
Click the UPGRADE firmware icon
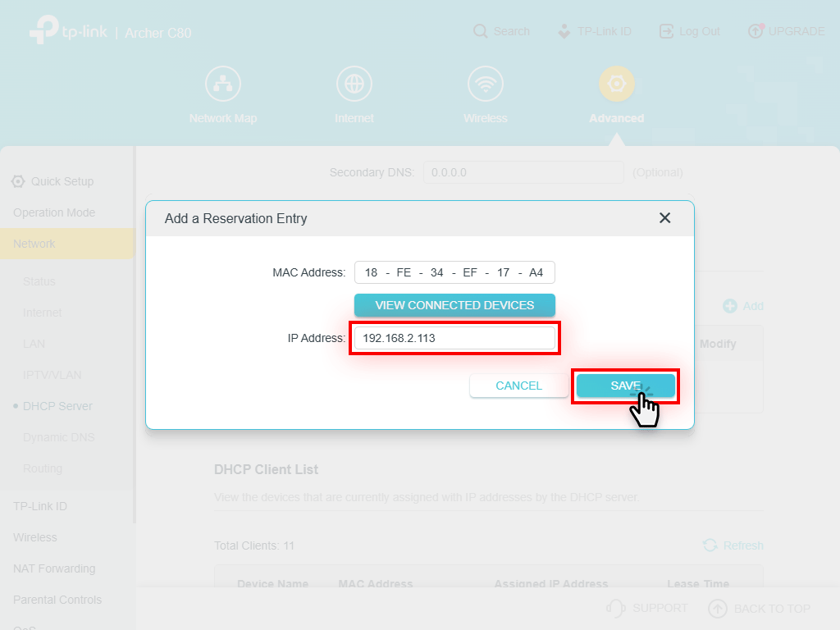(x=756, y=31)
